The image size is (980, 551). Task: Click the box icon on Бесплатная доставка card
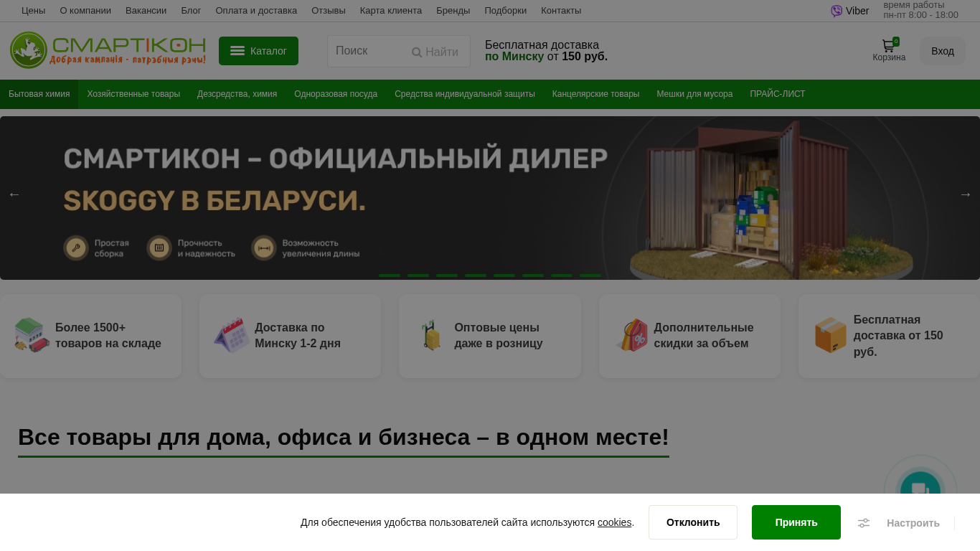coord(831,335)
